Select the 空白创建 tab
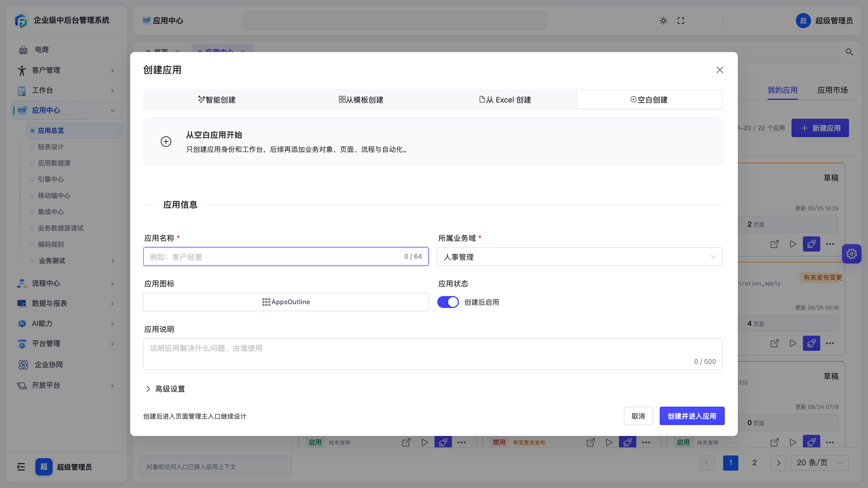 tap(649, 100)
